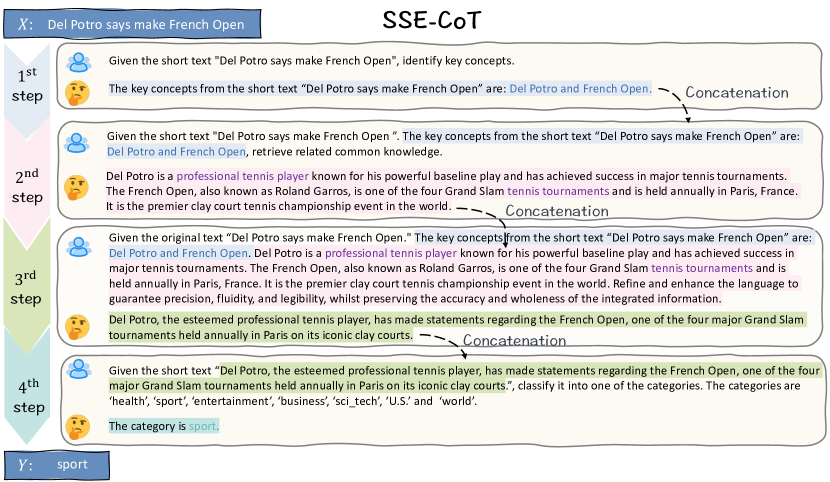Image resolution: width=830 pixels, height=482 pixels.
Task: Click the blue 'Y: sport' output box
Action: tap(57, 465)
